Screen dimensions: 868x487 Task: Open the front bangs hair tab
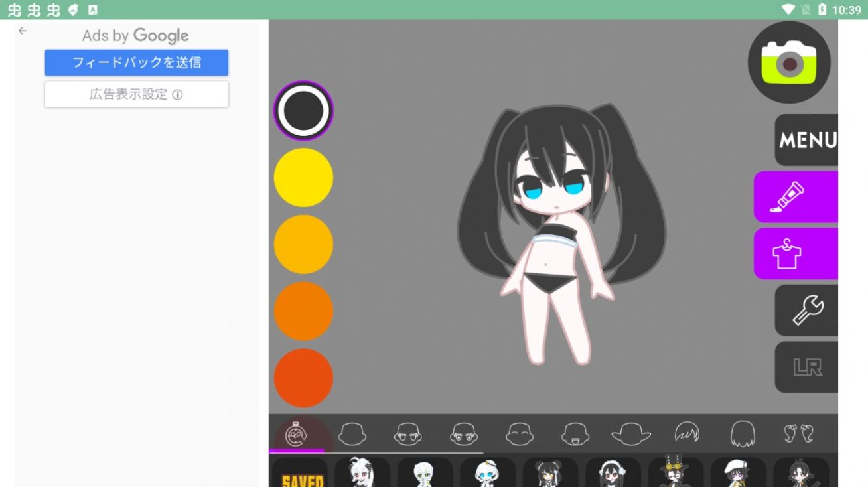coord(687,435)
